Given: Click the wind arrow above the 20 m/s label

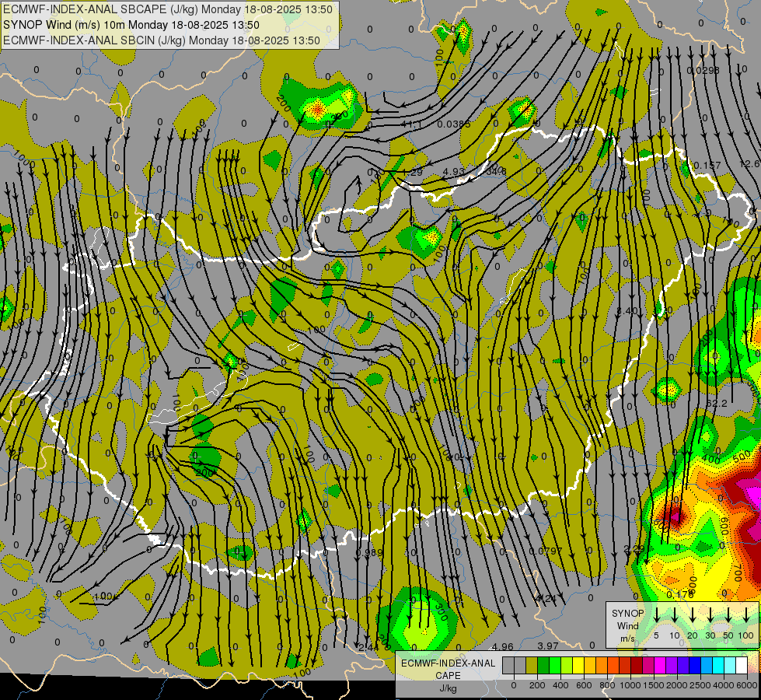Looking at the screenshot, I should point(693,614).
